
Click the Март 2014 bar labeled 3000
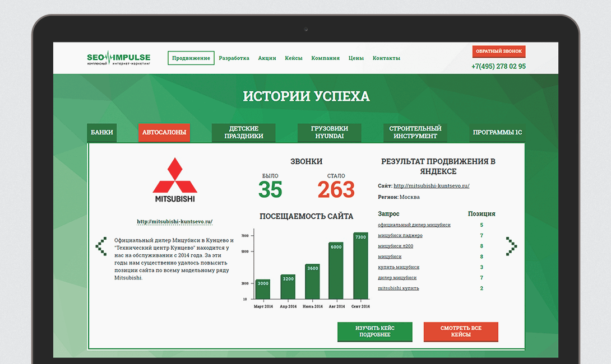tap(263, 290)
